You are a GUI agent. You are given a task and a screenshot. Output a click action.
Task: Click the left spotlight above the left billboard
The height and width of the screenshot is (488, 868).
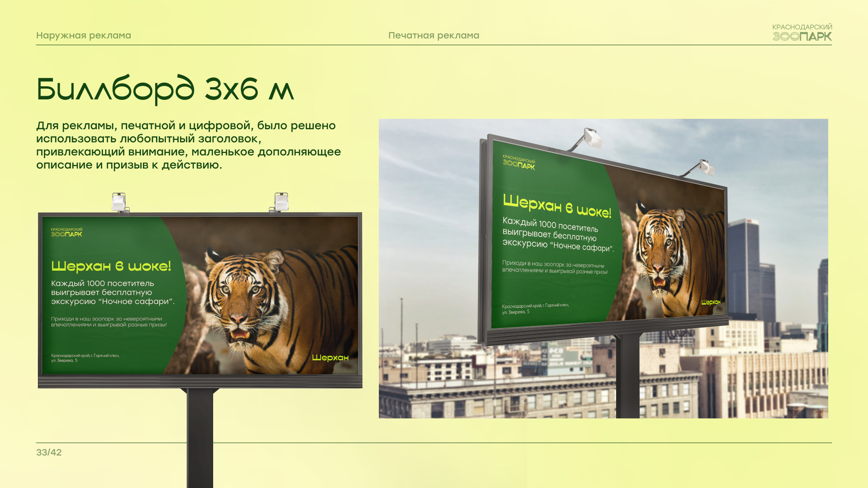pyautogui.click(x=119, y=202)
